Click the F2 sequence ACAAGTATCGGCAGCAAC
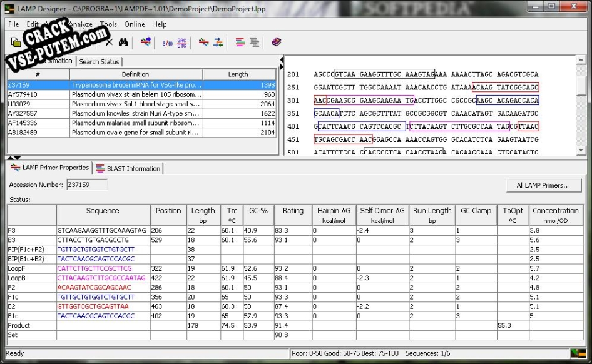This screenshot has width=592, height=364. 94,288
